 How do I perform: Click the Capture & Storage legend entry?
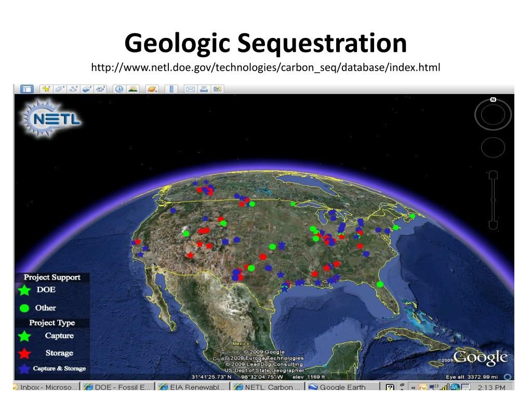pyautogui.click(x=51, y=368)
